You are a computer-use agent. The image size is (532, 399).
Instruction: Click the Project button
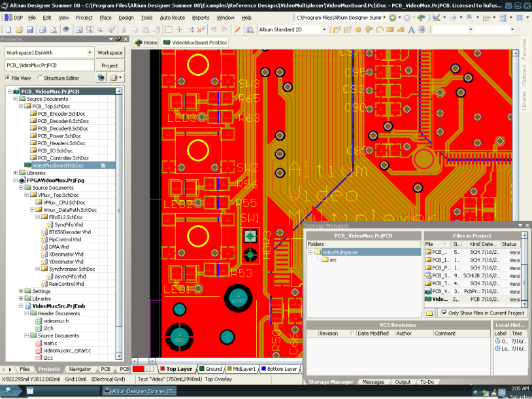pyautogui.click(x=110, y=65)
